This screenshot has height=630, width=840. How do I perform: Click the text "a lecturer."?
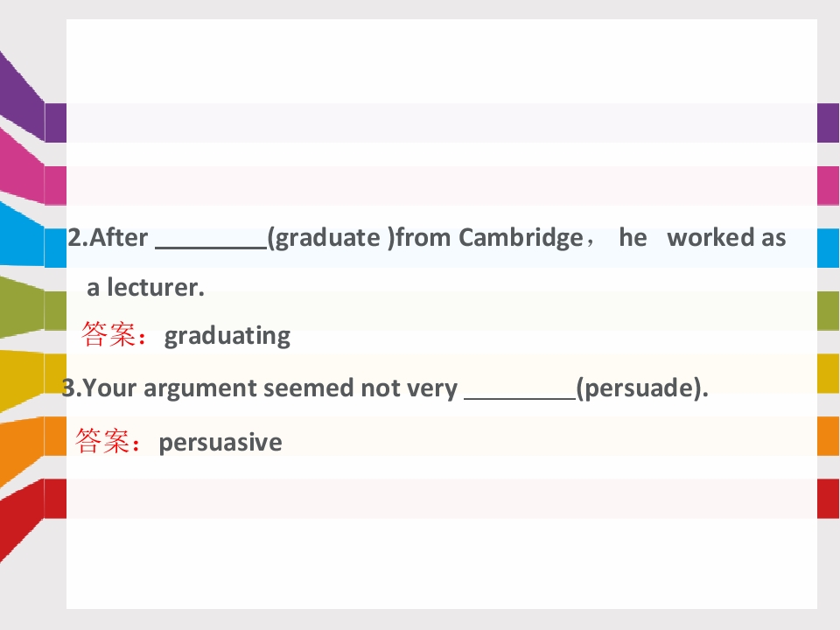146,287
